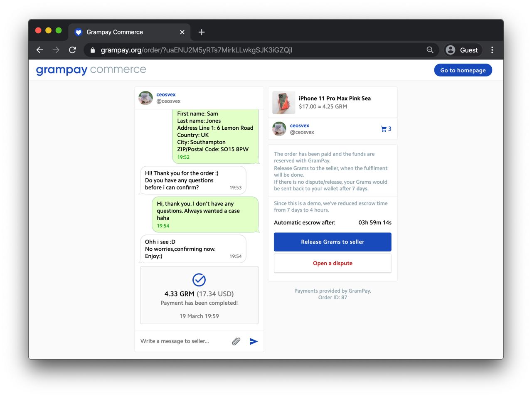Click Open a dispute button

(x=332, y=263)
